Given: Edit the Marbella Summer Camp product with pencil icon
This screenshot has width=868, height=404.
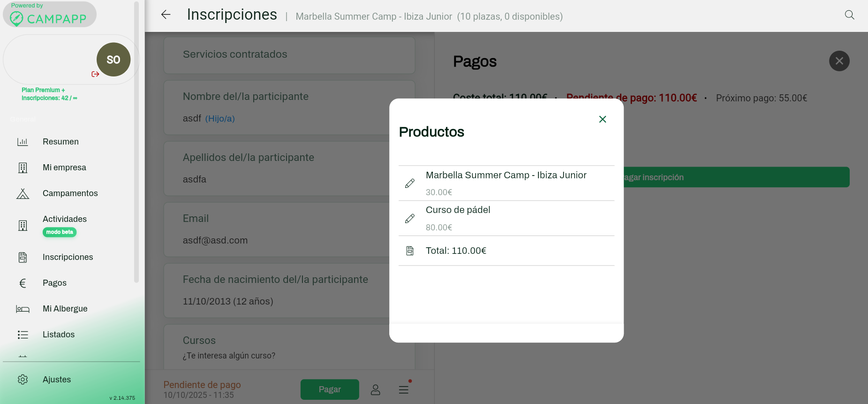Looking at the screenshot, I should click(410, 183).
